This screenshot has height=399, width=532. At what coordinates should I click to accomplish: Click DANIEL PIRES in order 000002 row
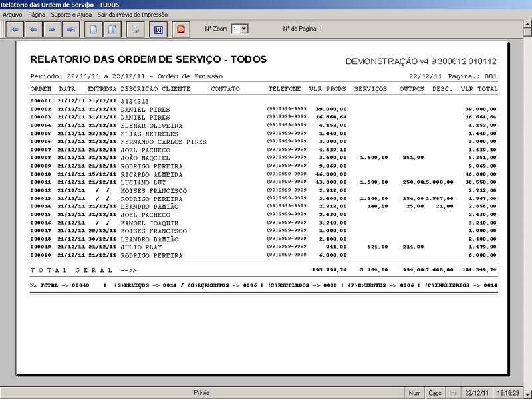[145, 110]
